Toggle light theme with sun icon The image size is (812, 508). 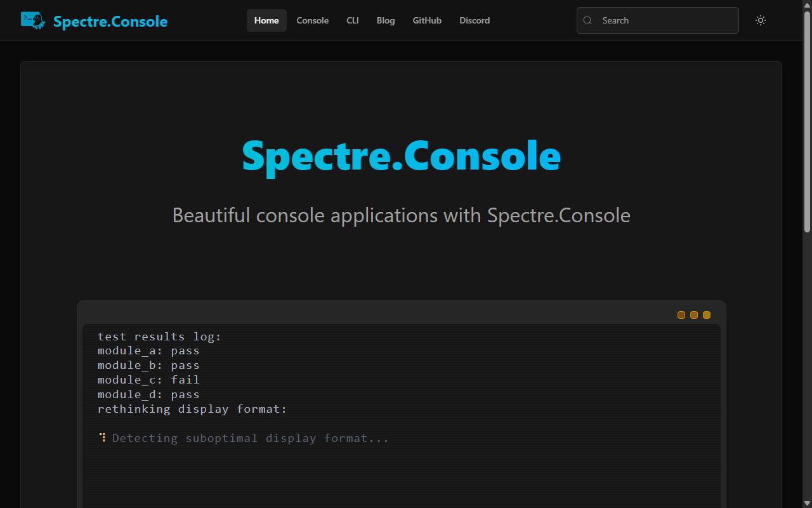point(761,20)
